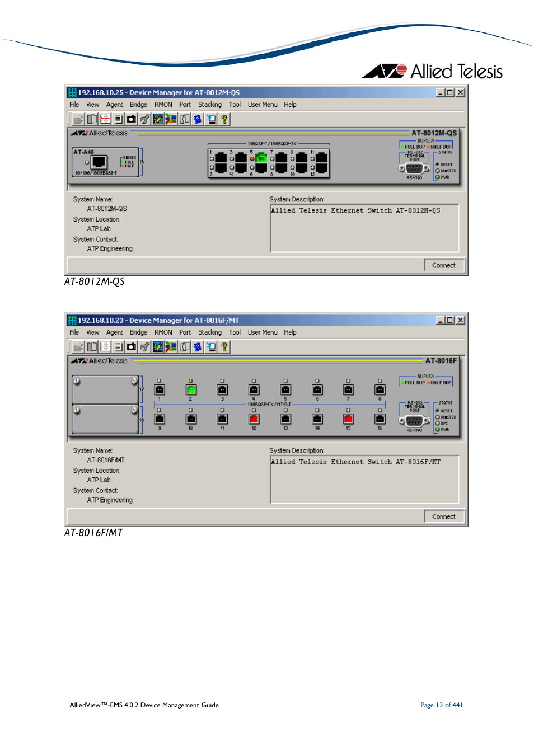Click the two-panel book icon in AT-8016F/MT toolbar
The width and height of the screenshot is (534, 756).
[x=92, y=347]
